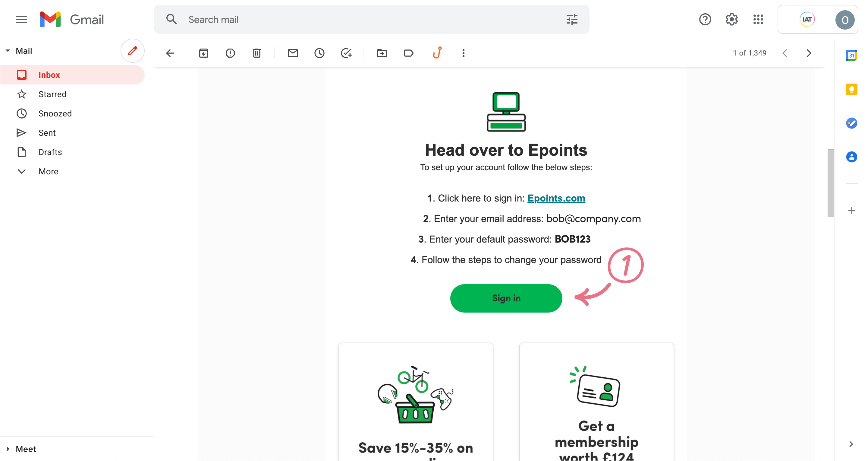
Task: Open Gmail Settings gear icon
Action: pyautogui.click(x=731, y=19)
